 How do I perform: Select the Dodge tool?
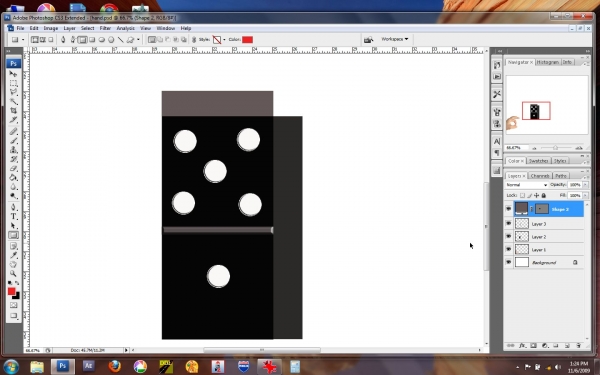click(13, 196)
